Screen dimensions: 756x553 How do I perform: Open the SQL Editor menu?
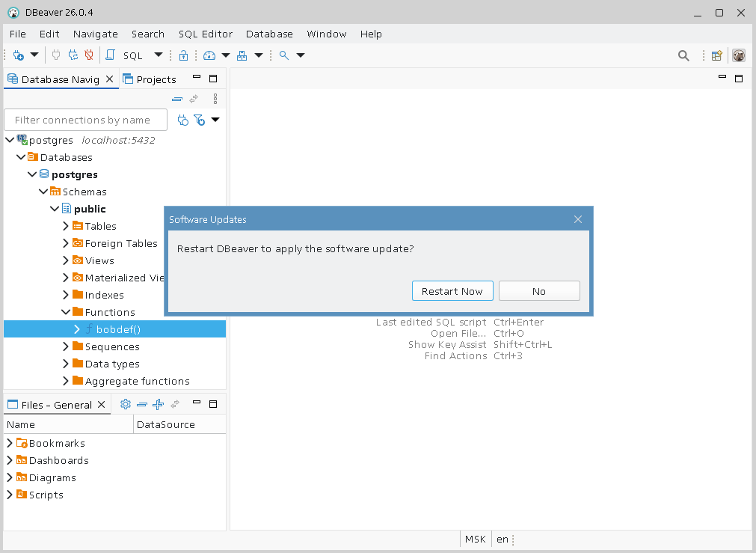pyautogui.click(x=206, y=34)
